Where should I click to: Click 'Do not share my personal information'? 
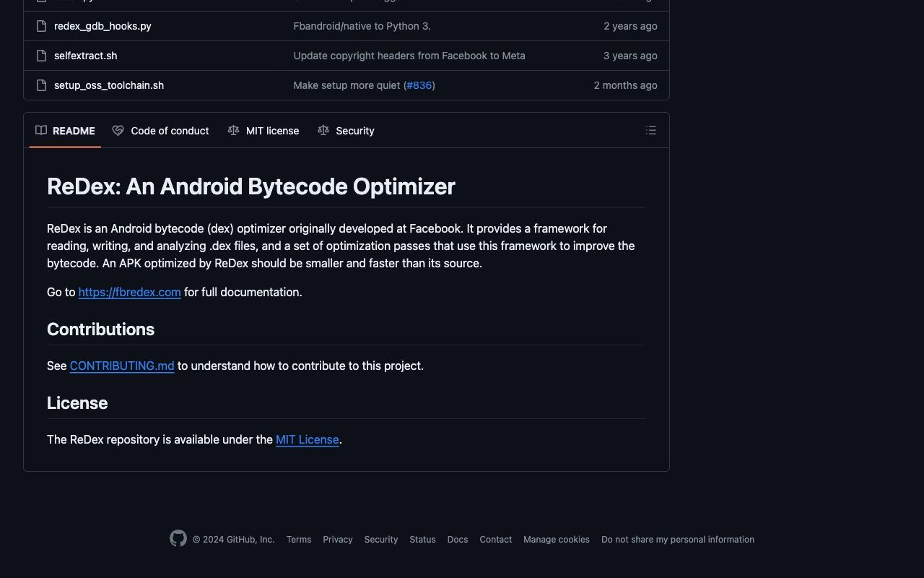(x=678, y=540)
